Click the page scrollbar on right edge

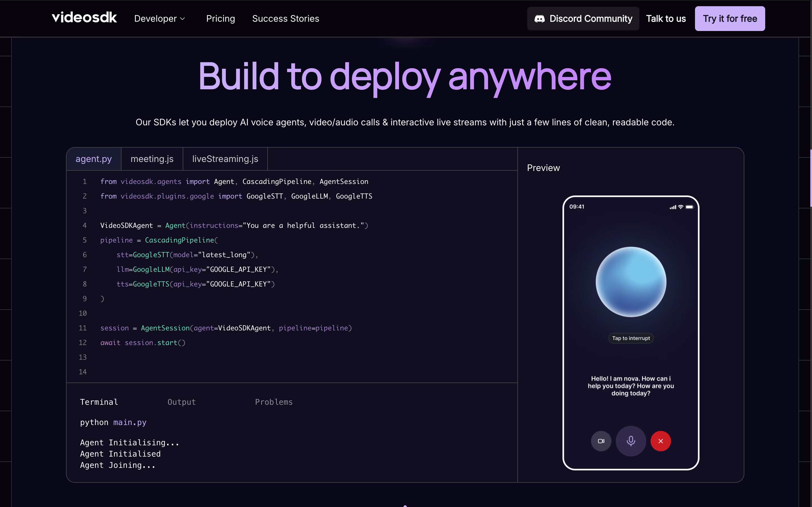click(x=811, y=178)
